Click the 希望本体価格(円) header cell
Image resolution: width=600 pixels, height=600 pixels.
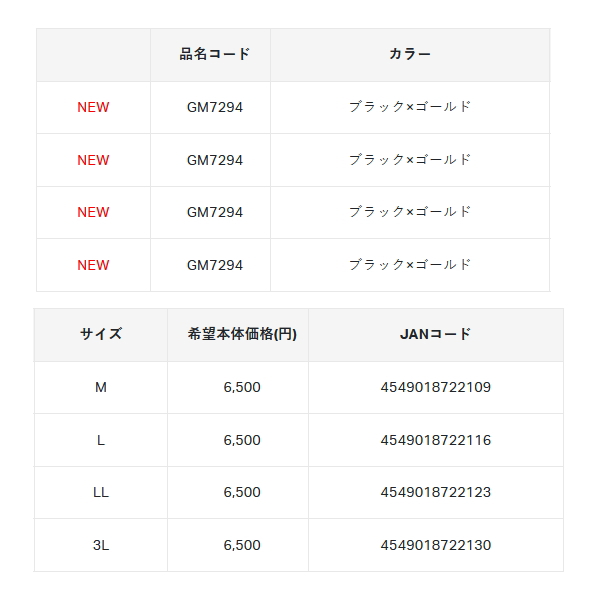point(242,334)
